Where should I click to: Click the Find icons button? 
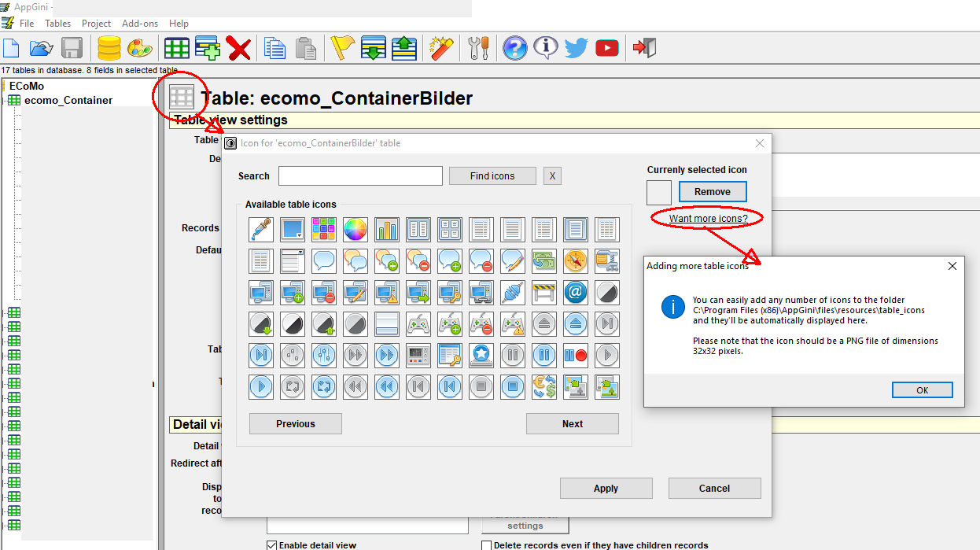[492, 176]
